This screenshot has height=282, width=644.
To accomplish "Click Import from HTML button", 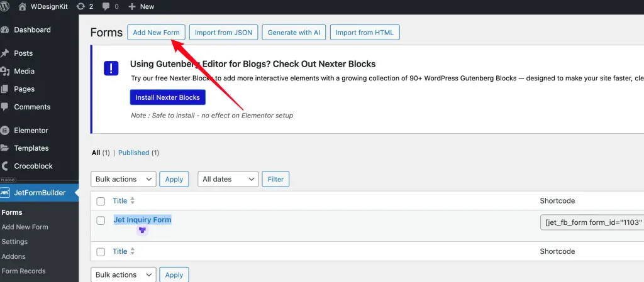I will (x=365, y=33).
